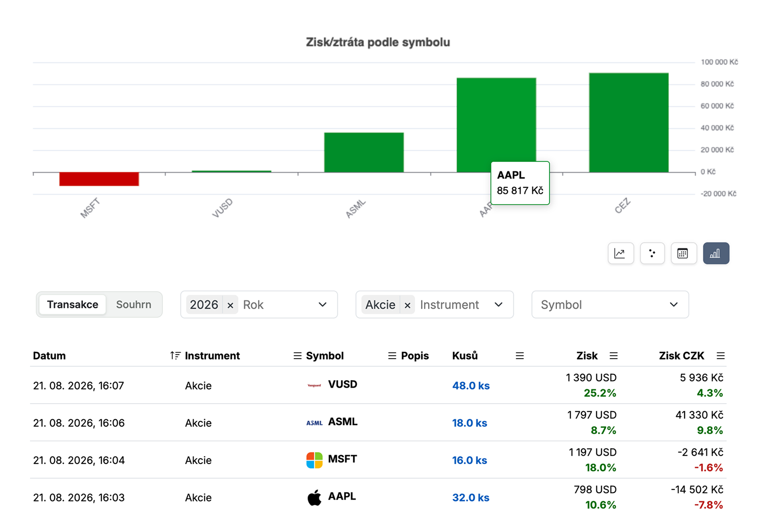Remove the 2026 year filter chip

230,305
